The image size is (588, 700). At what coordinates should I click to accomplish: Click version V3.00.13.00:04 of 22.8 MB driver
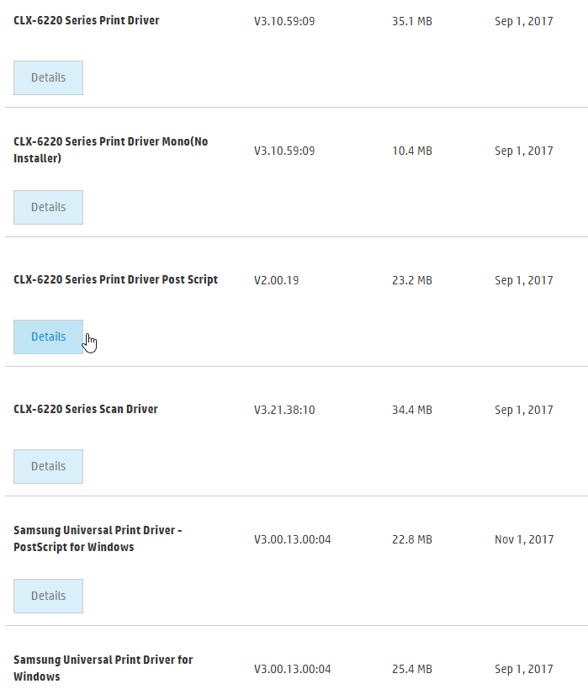click(x=293, y=539)
